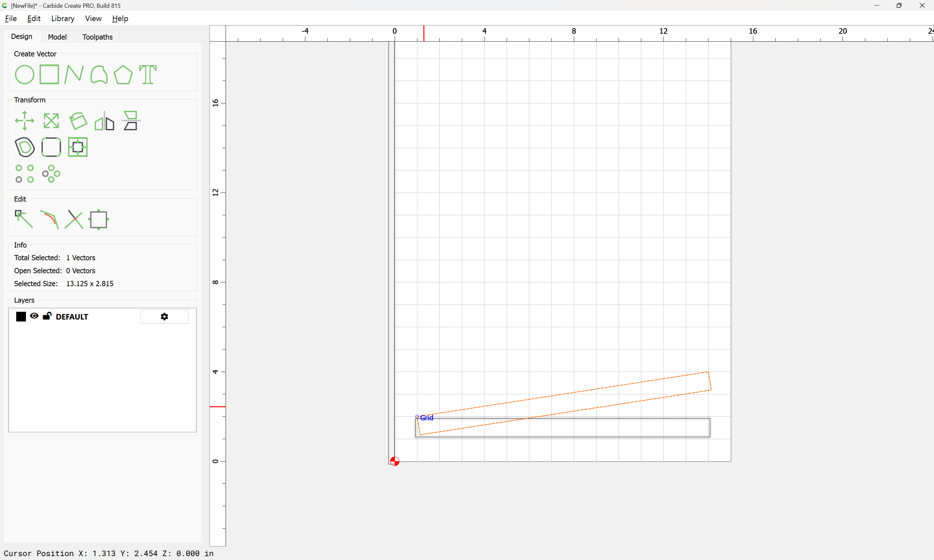Activate the Join/curve edit tool
This screenshot has height=560, width=934.
(49, 219)
